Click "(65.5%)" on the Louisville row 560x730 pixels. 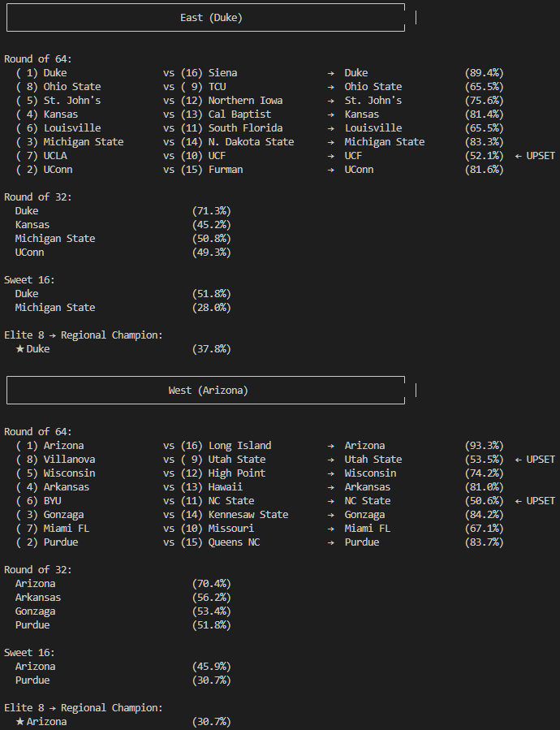pos(485,128)
